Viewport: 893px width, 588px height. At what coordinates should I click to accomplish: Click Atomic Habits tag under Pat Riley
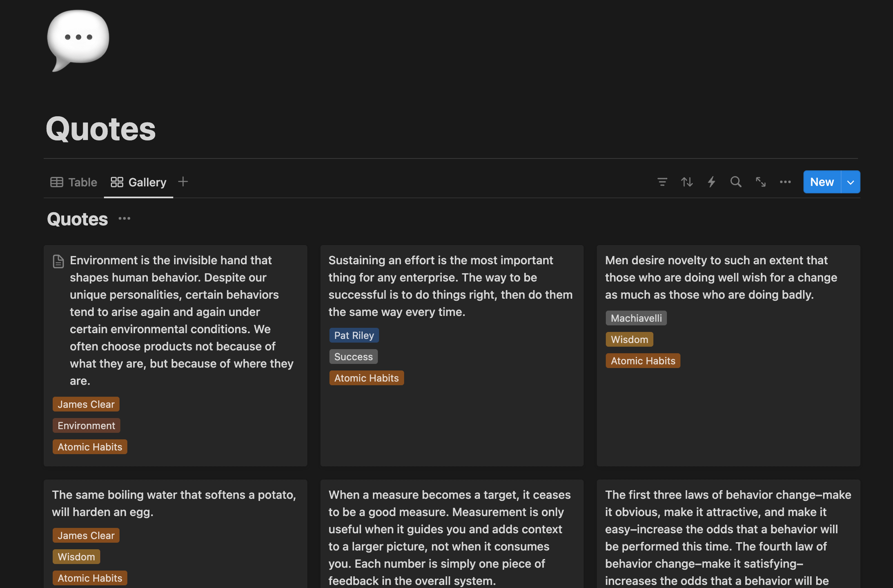click(366, 378)
